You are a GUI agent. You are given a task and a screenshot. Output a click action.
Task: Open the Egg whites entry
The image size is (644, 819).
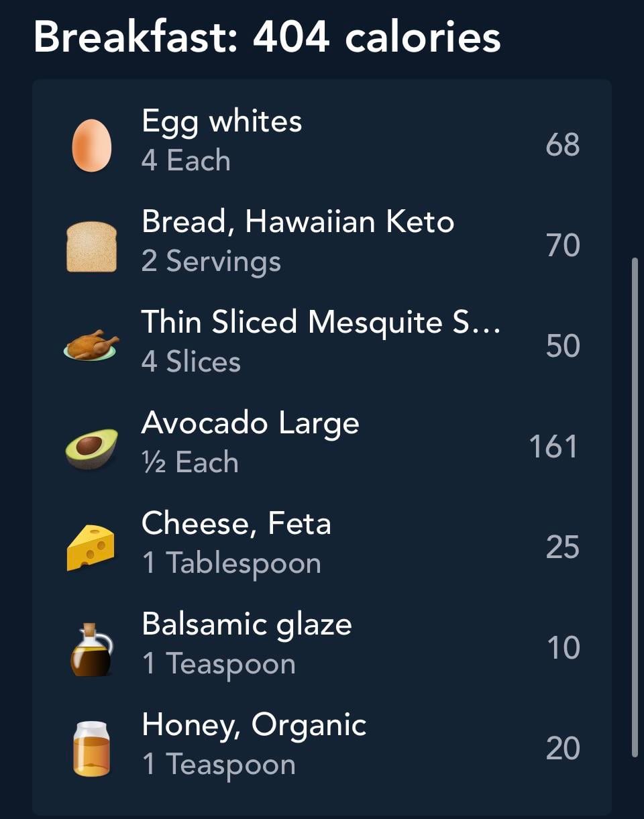pyautogui.click(x=222, y=122)
